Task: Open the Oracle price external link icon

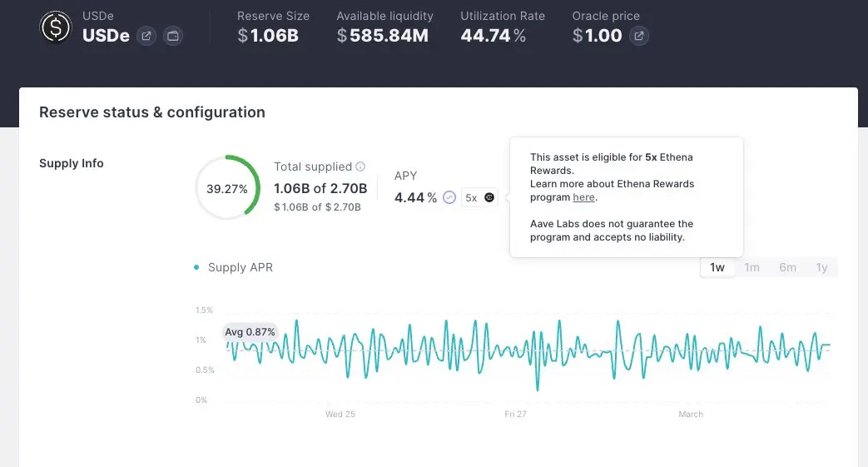Action: click(x=638, y=36)
